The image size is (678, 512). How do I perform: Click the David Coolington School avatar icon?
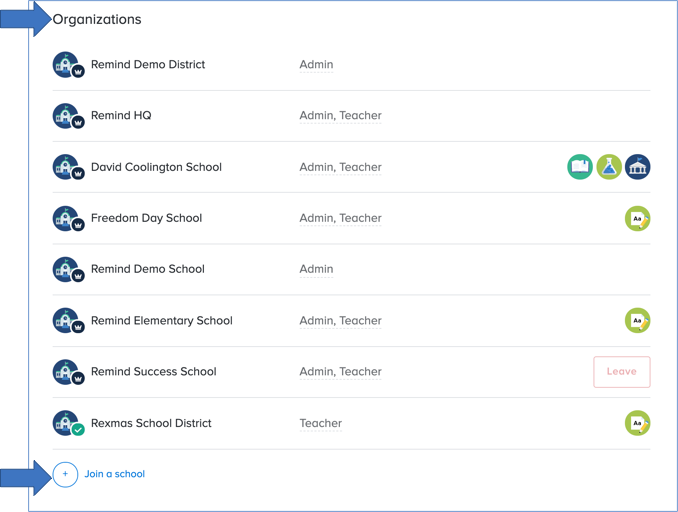(x=68, y=167)
